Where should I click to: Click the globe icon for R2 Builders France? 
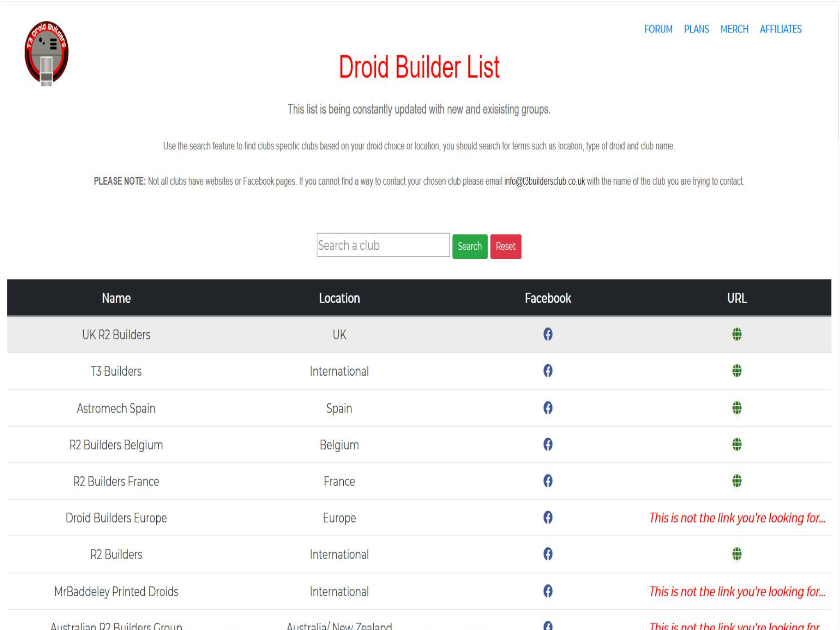(736, 481)
